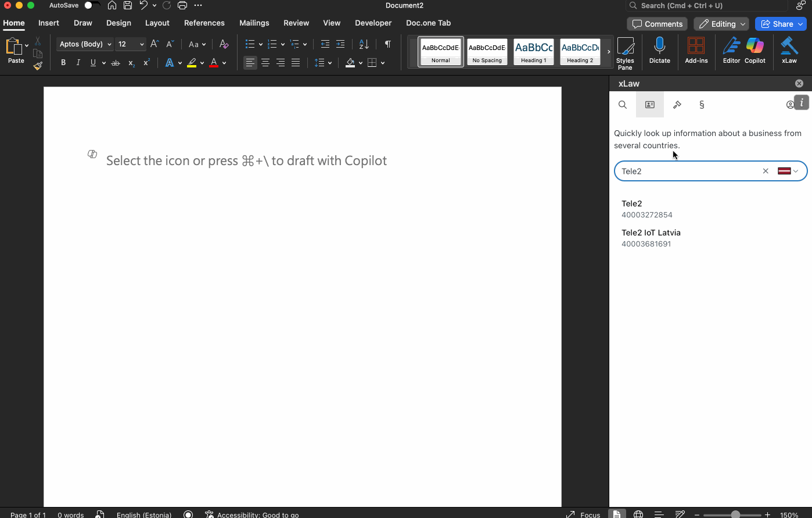Toggle subscript formatting
812x518 pixels.
[x=131, y=63]
